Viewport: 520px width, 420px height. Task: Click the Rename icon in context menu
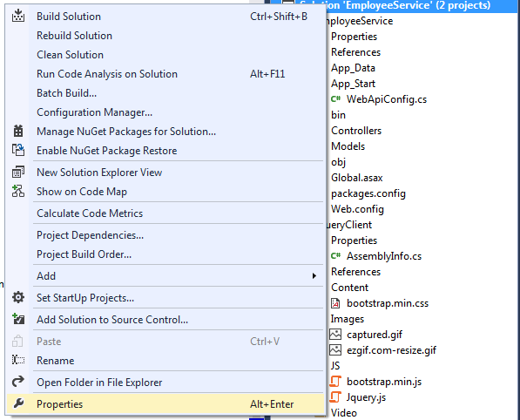tap(18, 360)
